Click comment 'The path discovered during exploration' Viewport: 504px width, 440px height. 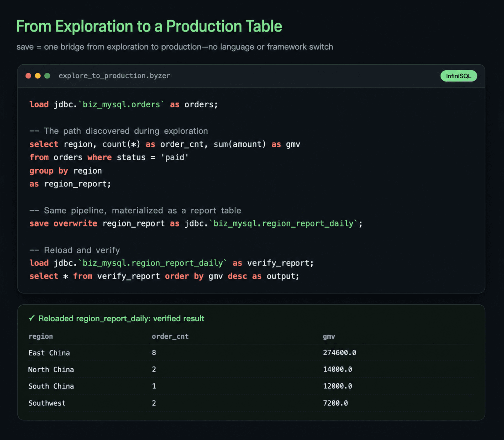pyautogui.click(x=119, y=131)
